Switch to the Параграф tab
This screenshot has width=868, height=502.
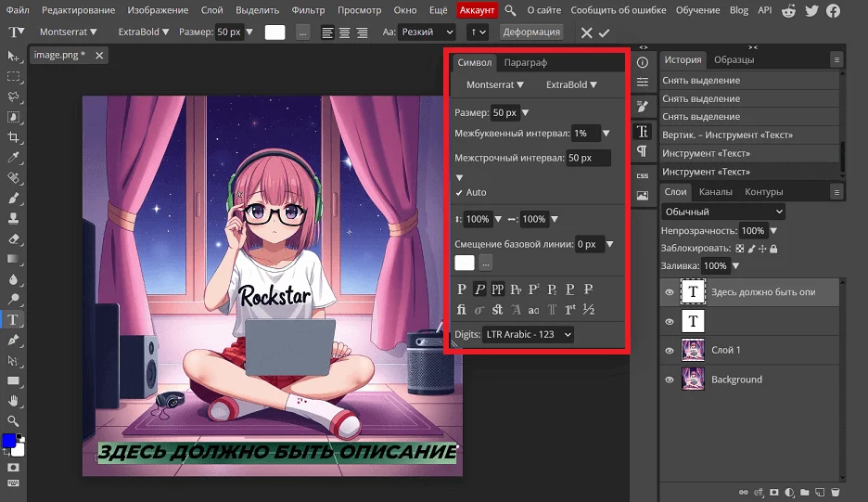pos(525,62)
